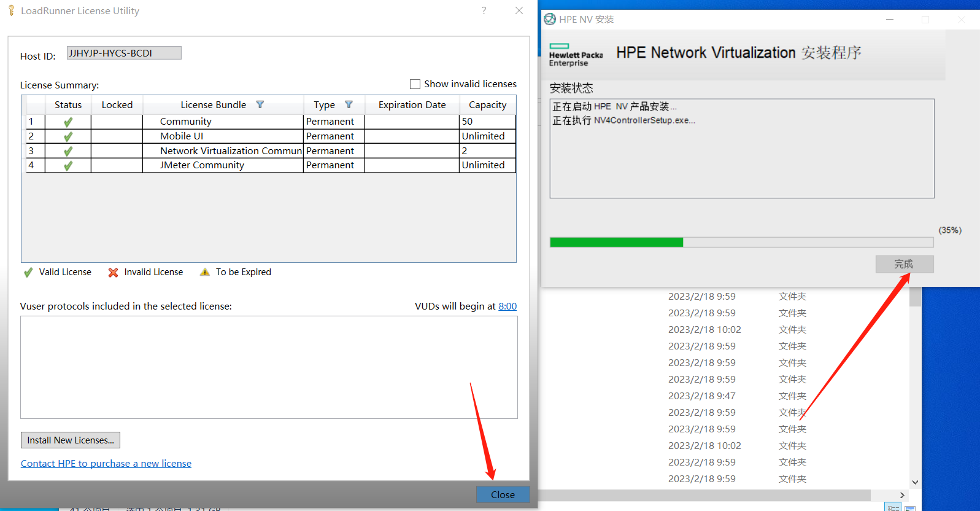Click the Hewlett Packard Enterprise logo

pos(576,55)
